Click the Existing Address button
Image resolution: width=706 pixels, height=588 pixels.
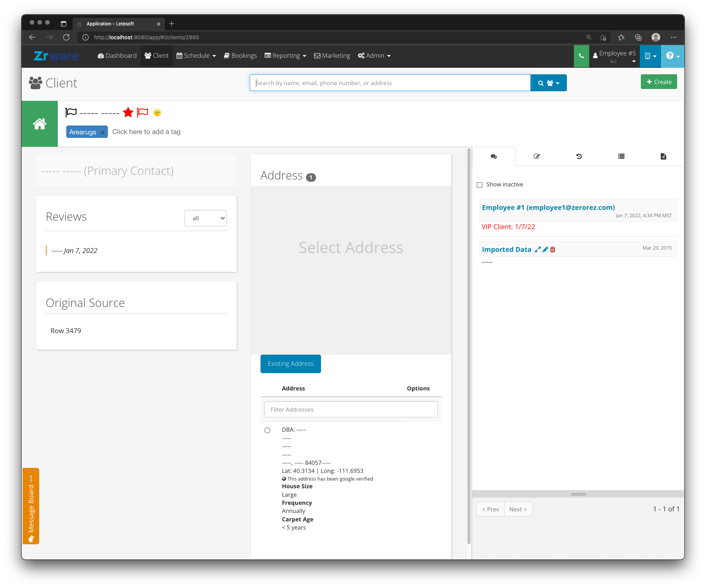(291, 364)
